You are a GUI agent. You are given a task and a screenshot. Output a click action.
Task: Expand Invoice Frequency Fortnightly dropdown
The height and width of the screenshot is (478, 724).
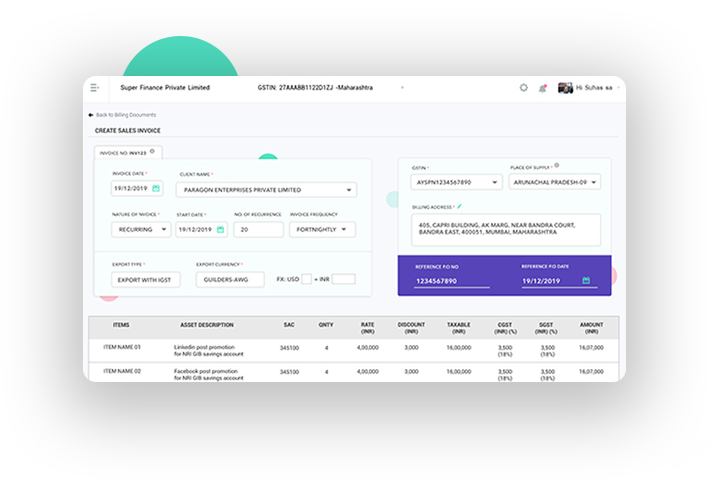(x=343, y=230)
